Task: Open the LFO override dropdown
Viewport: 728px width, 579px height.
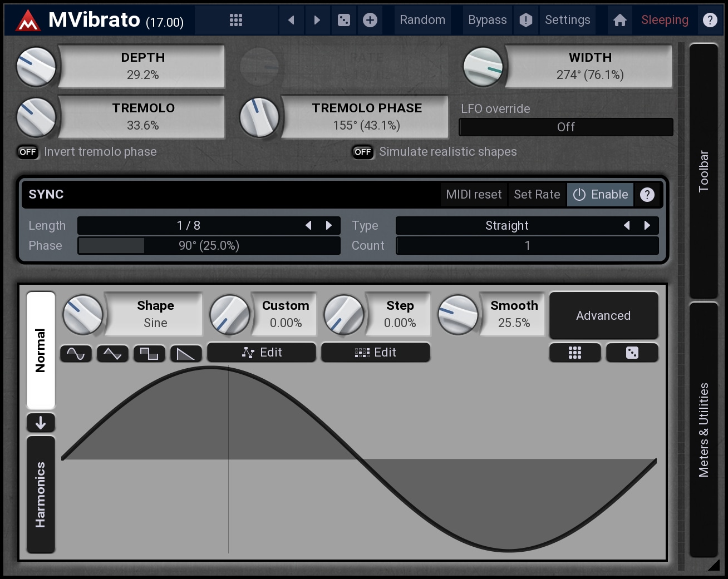Action: click(565, 127)
